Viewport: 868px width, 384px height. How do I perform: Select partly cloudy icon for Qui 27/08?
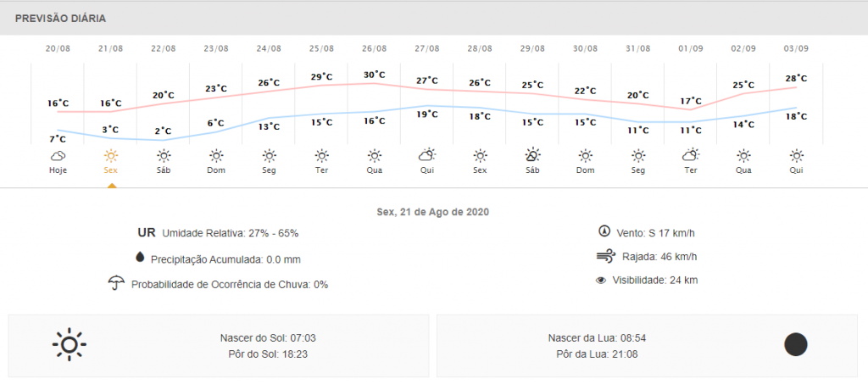coord(427,155)
